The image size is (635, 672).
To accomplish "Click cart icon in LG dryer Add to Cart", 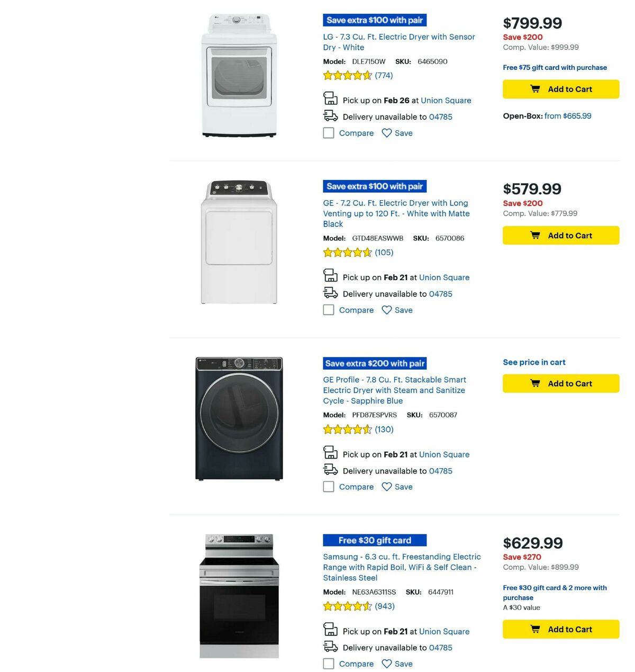I will tap(536, 89).
